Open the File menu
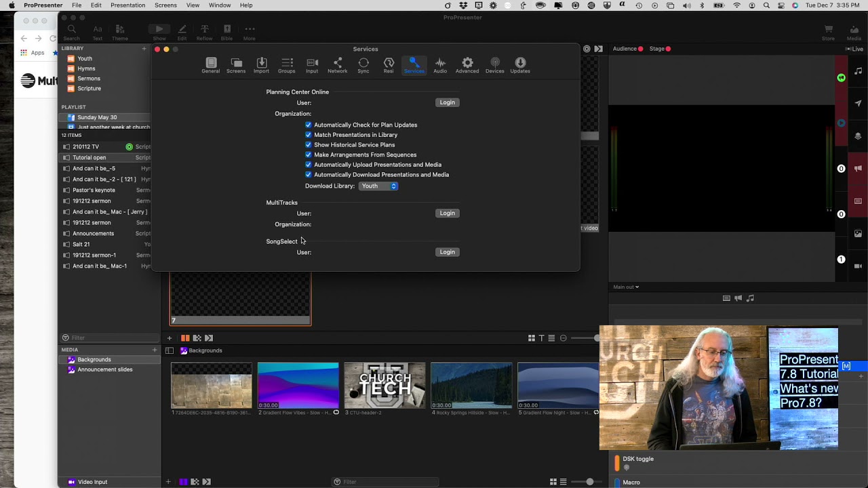Screen dimensions: 868x488 click(x=77, y=5)
